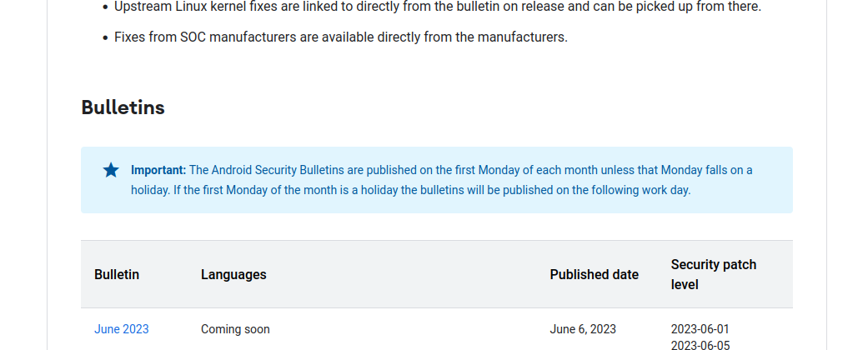The width and height of the screenshot is (868, 350).
Task: Select the Languages column header
Action: click(x=233, y=274)
